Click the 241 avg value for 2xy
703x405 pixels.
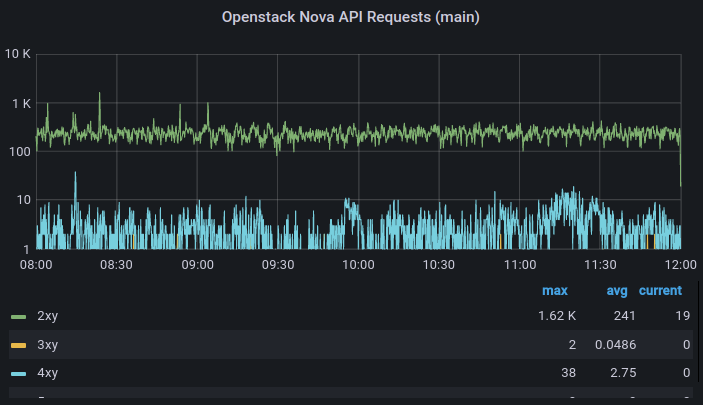coord(625,316)
